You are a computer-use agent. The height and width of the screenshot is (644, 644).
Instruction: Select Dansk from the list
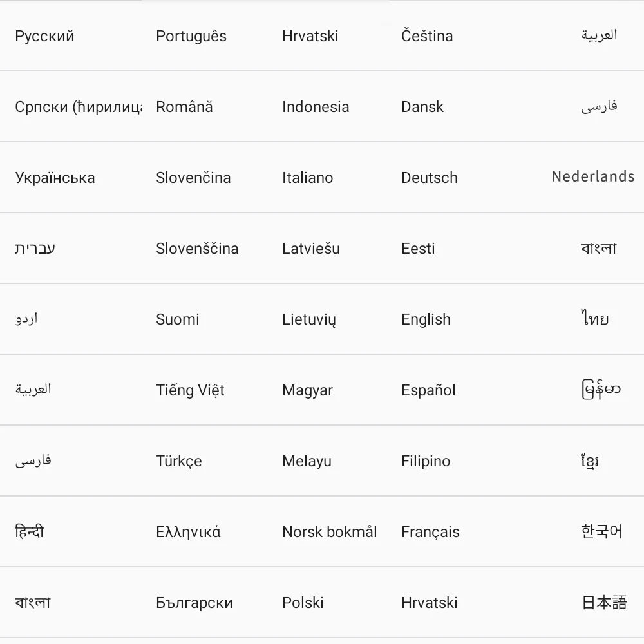422,107
